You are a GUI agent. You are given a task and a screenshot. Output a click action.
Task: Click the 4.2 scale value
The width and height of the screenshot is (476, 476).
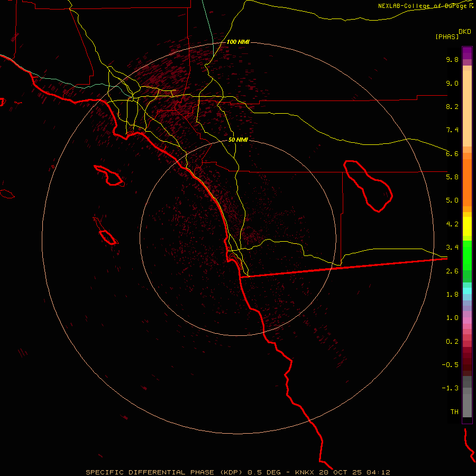(452, 224)
